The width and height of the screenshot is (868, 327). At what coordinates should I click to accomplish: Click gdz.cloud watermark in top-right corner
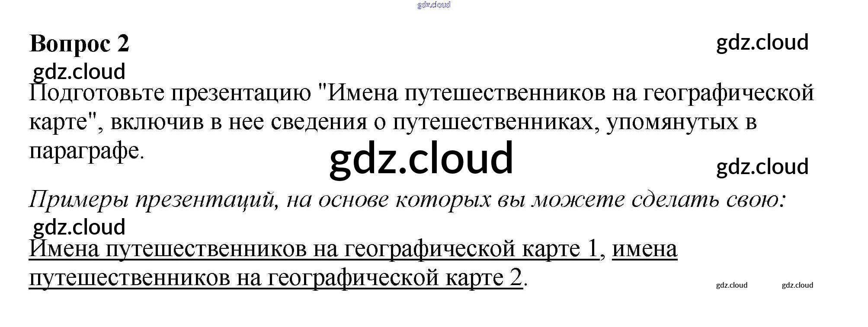(x=762, y=42)
